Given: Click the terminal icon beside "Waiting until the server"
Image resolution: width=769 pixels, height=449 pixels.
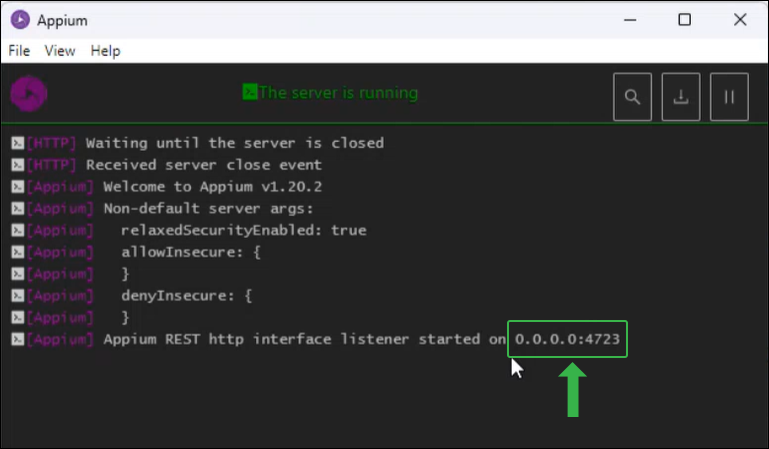Looking at the screenshot, I should (18, 143).
